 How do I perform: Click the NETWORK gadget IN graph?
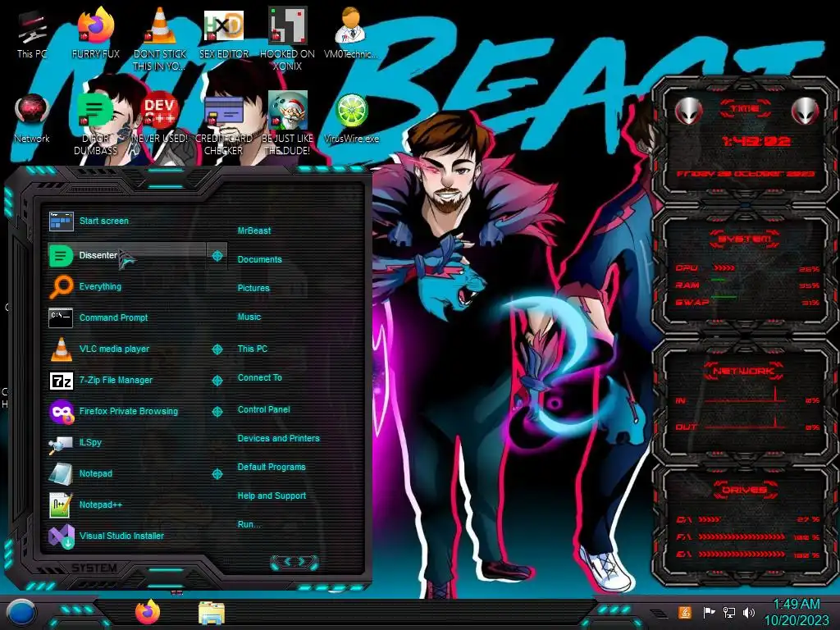[x=746, y=396]
